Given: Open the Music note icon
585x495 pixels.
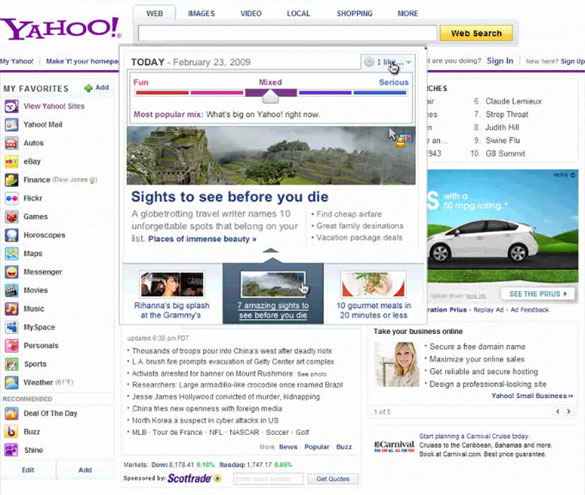Looking at the screenshot, I should pos(12,309).
